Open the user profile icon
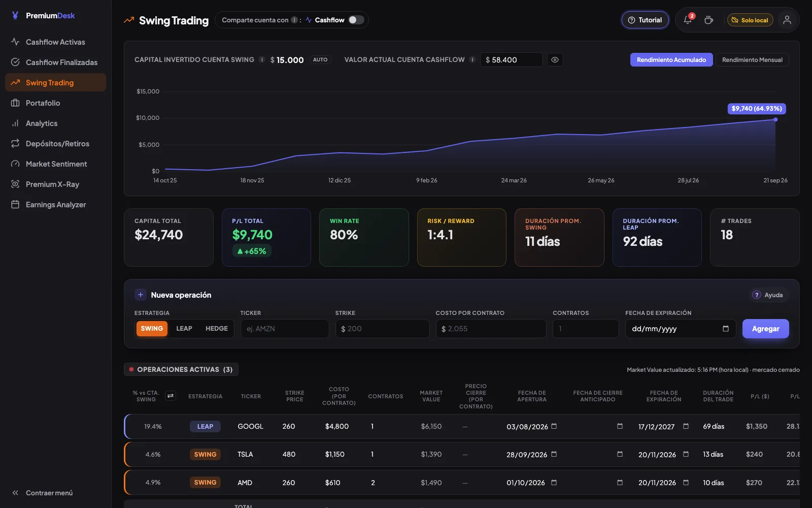 coord(787,20)
